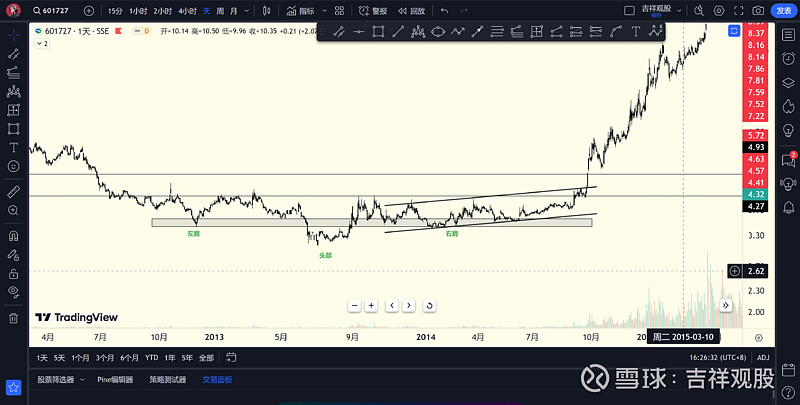Viewport: 800px width, 405px height.
Task: Open the trend line tools in left sidebar
Action: 14,54
